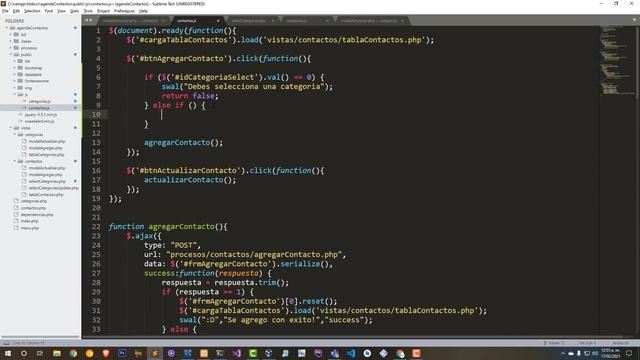
Task: Click line number 10 in gutter
Action: click(x=96, y=115)
